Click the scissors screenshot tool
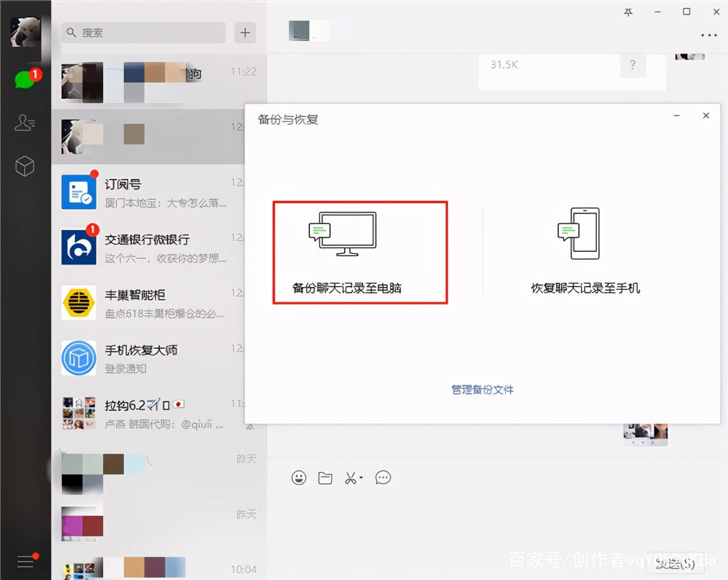 [x=351, y=478]
